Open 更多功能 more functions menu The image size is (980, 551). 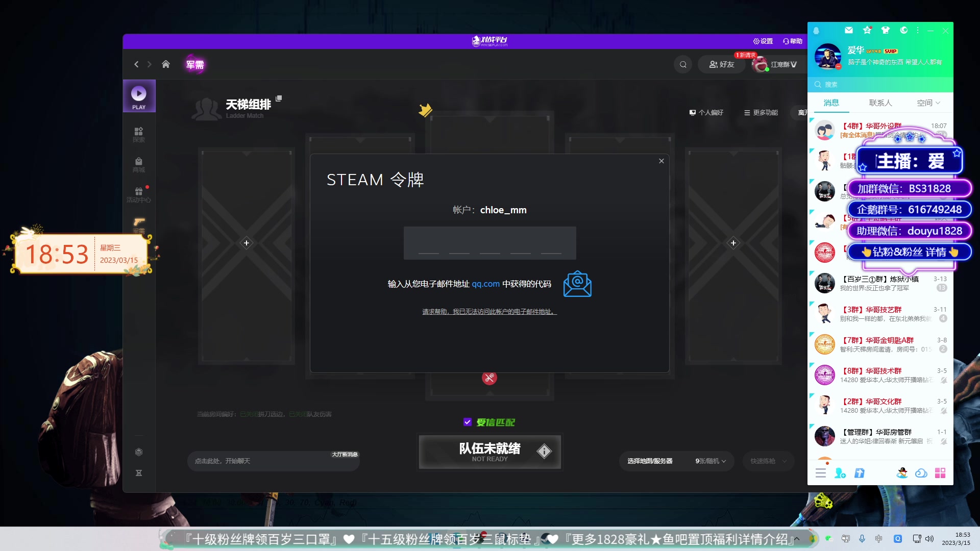point(761,112)
